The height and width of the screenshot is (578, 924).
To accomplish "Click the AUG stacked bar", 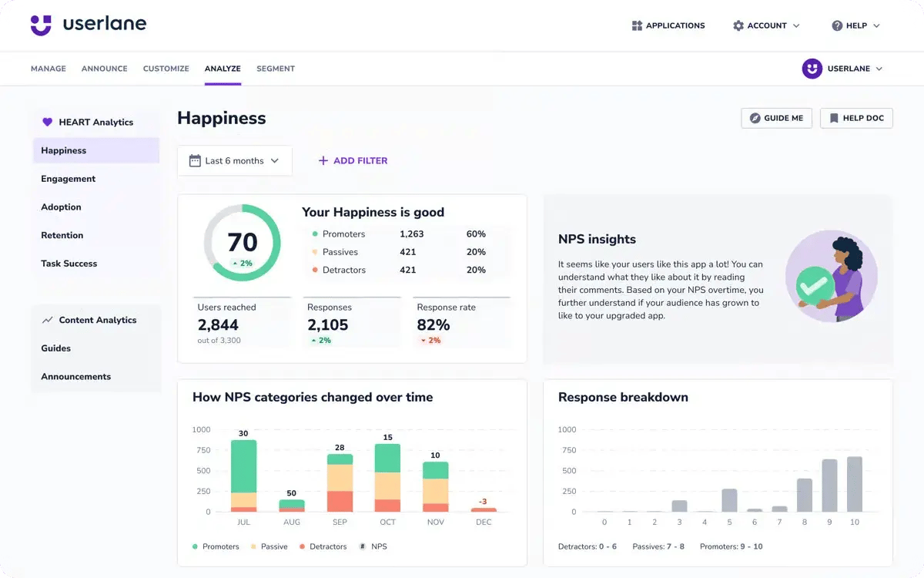I will pyautogui.click(x=292, y=506).
